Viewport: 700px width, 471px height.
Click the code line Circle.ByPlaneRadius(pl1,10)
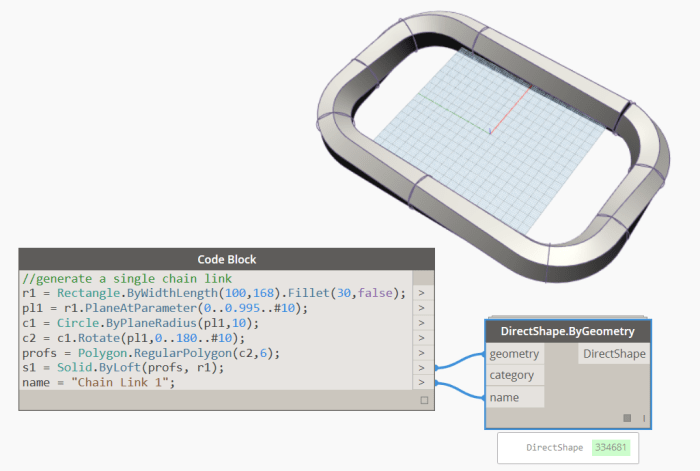[x=140, y=323]
